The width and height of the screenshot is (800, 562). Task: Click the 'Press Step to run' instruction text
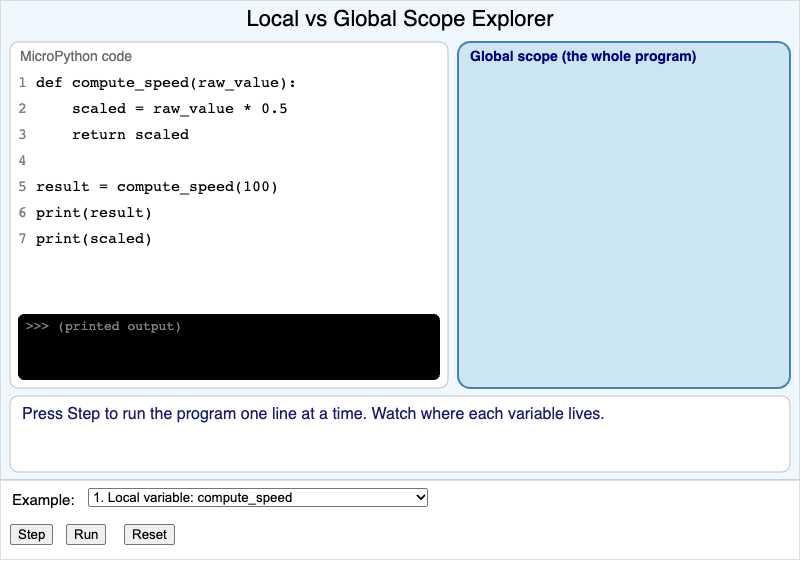click(313, 414)
